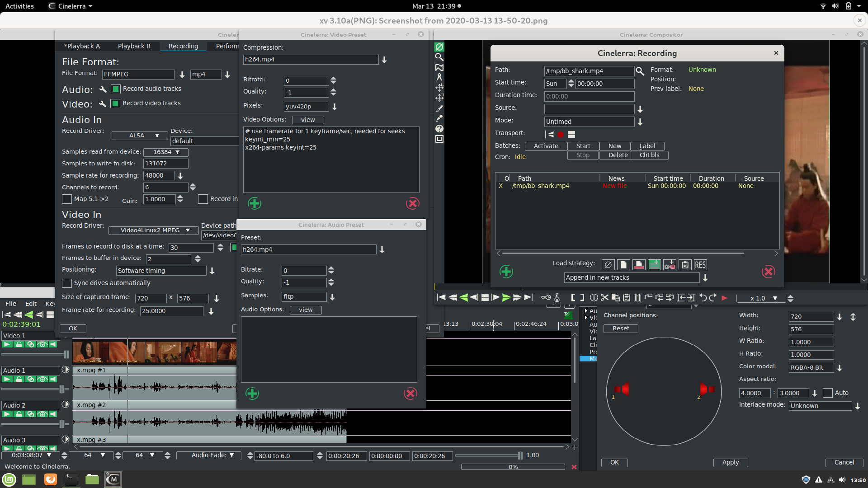Click the Reset channel positions button
This screenshot has height=488, width=868.
[620, 328]
